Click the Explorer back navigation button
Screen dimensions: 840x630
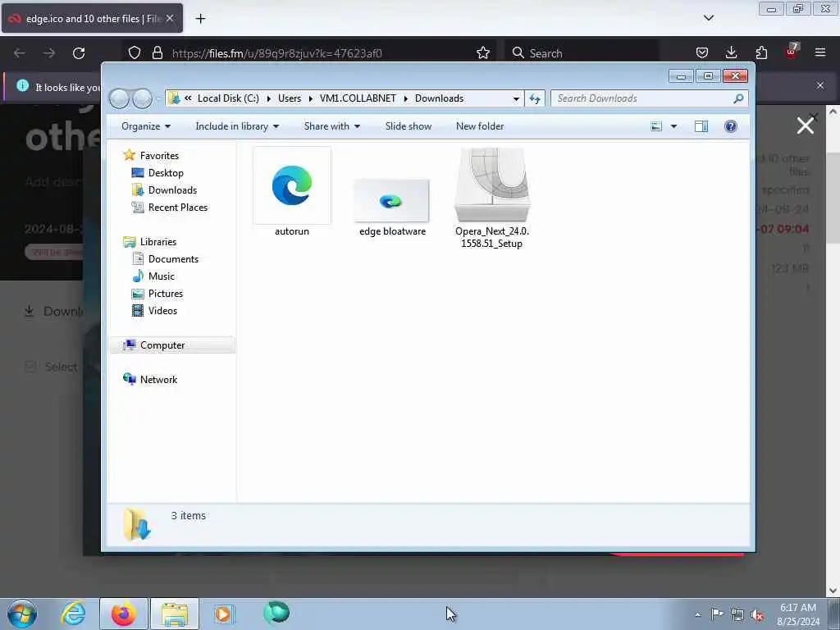point(120,98)
